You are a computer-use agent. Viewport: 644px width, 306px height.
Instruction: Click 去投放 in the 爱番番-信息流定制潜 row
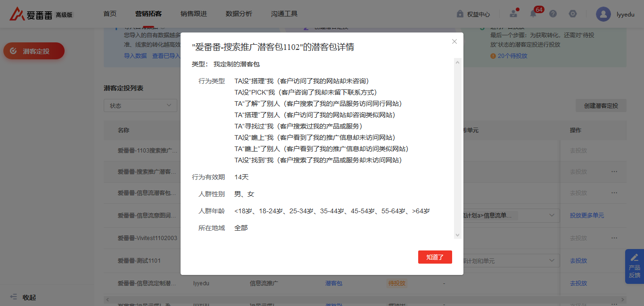tap(578, 283)
